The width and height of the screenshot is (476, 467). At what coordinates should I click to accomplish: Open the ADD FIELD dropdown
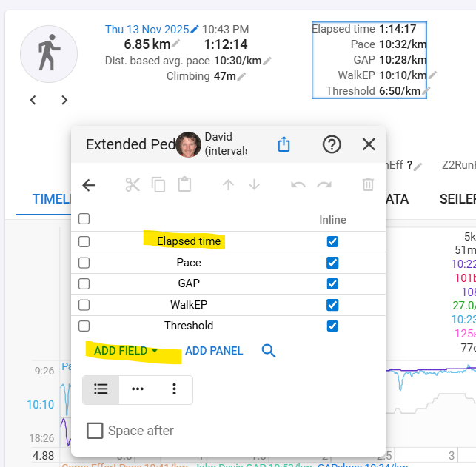(126, 351)
